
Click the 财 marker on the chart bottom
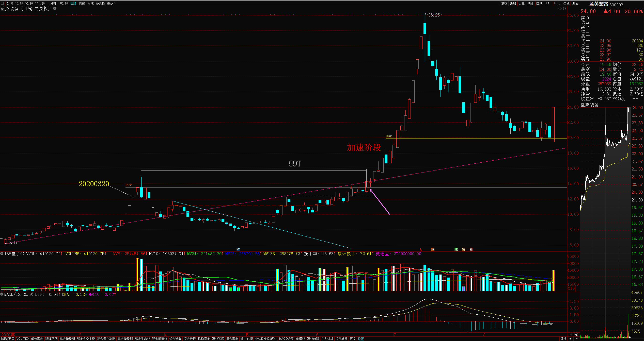[x=238, y=249]
